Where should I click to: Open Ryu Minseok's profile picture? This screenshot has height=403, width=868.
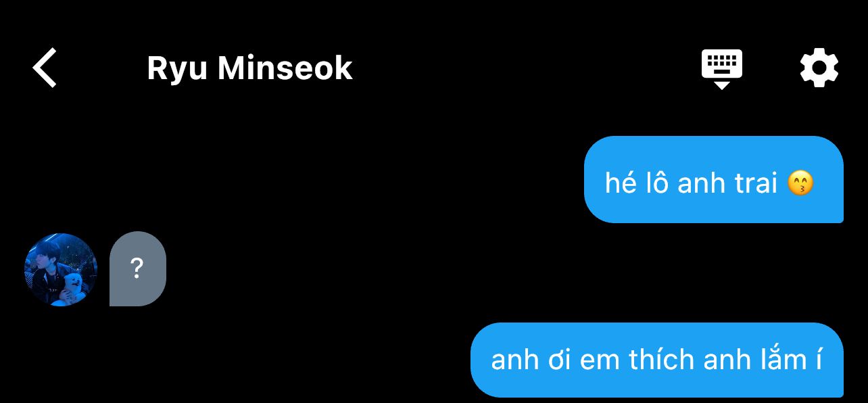61,270
